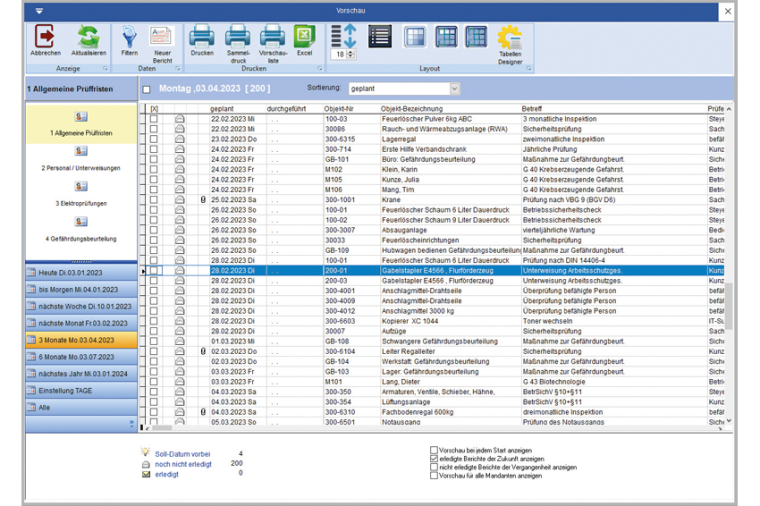
Task: Expand the Daten group launcher
Action: (x=178, y=69)
